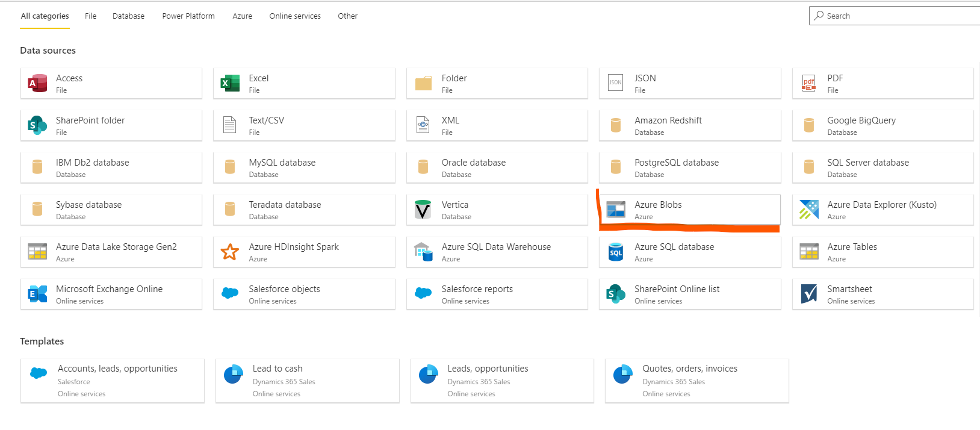The width and height of the screenshot is (980, 430).
Task: Click the Azure Blobs icon
Action: click(x=615, y=209)
